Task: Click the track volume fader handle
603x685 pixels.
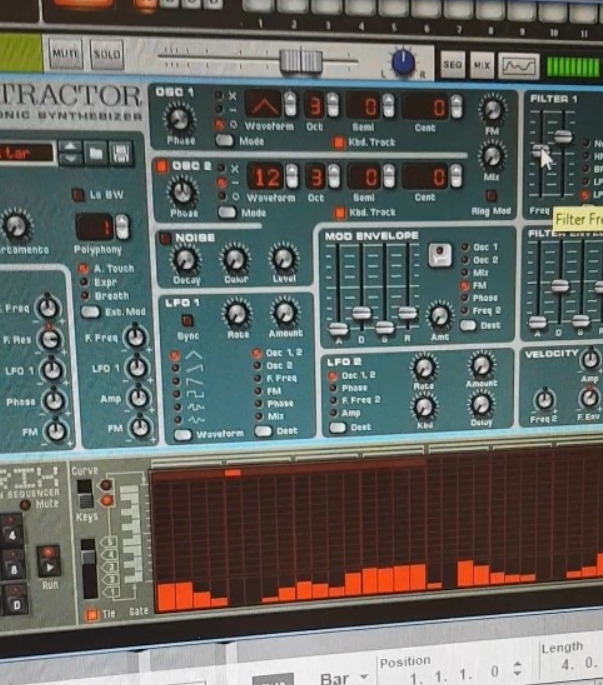Action: 301,61
